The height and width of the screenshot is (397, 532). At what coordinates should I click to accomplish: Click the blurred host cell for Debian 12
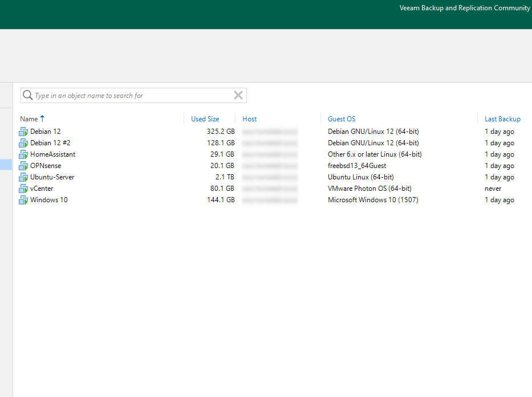270,132
